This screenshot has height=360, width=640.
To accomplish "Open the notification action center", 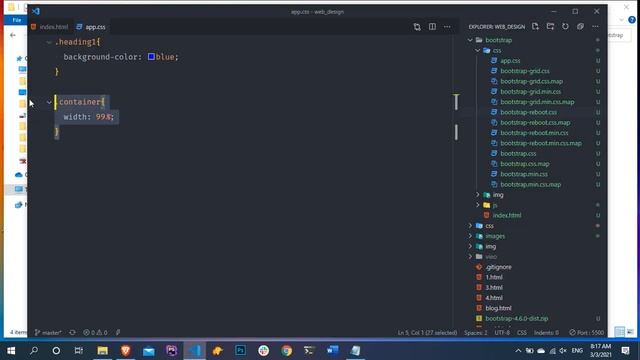I will (625, 351).
